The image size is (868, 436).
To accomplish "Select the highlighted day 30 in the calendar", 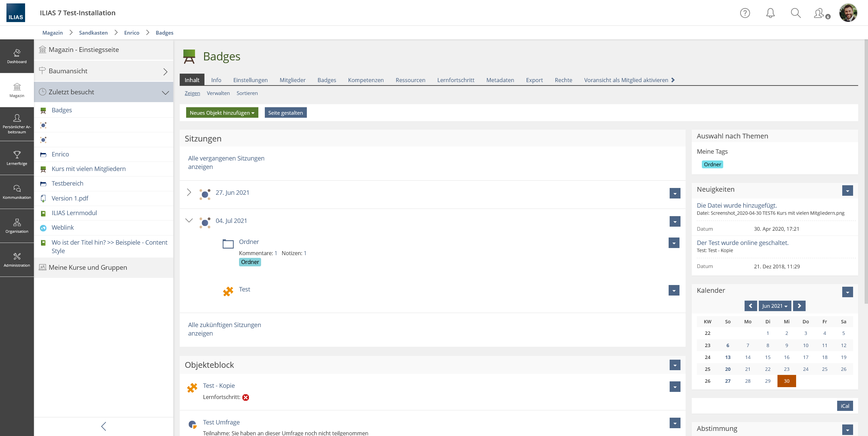I will coord(786,381).
